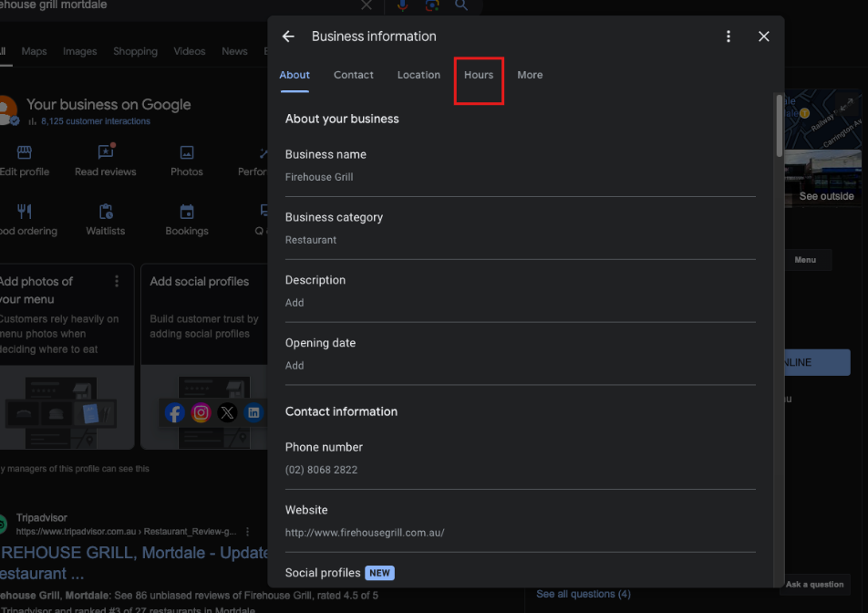
Task: Go back using the Business information arrow
Action: pyautogui.click(x=288, y=36)
